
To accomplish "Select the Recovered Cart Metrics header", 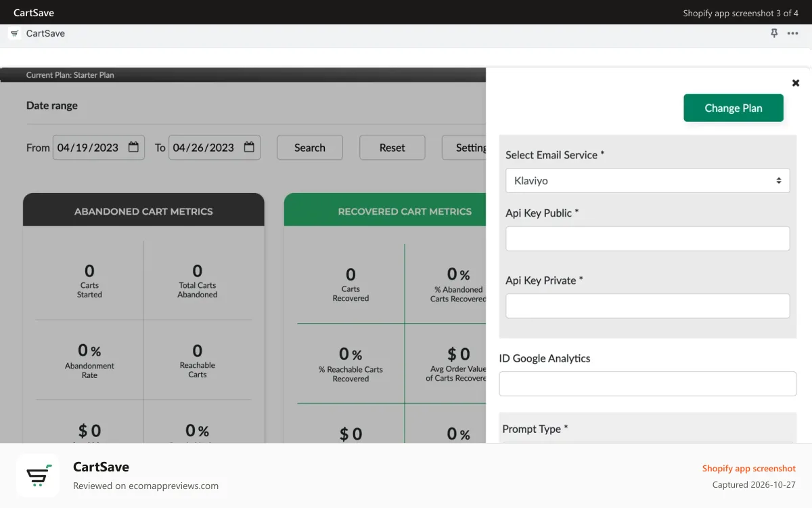I will click(x=385, y=211).
